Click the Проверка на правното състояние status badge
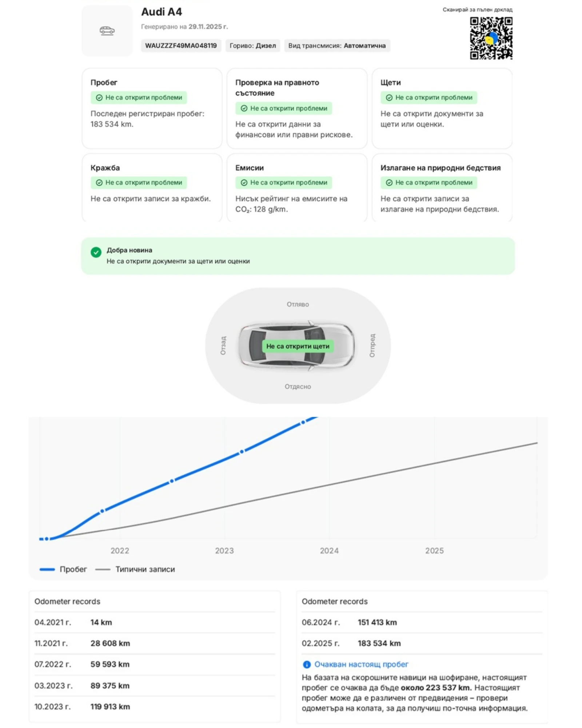 (x=284, y=108)
